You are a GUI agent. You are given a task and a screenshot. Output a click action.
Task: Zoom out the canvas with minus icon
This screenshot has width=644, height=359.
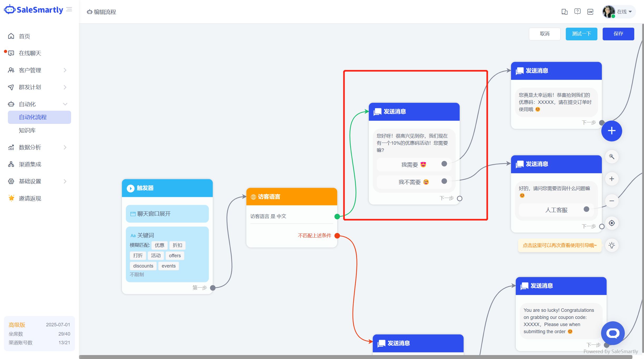pos(612,201)
